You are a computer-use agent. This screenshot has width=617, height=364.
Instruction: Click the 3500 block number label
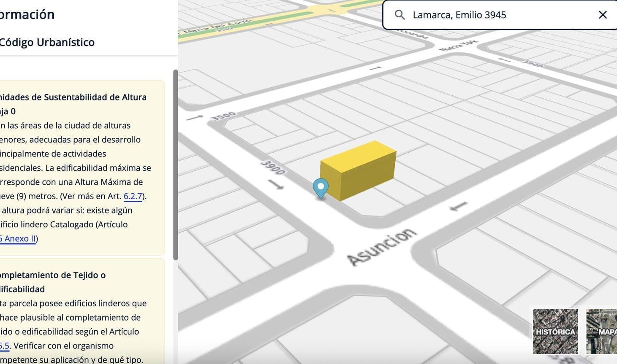(x=223, y=116)
